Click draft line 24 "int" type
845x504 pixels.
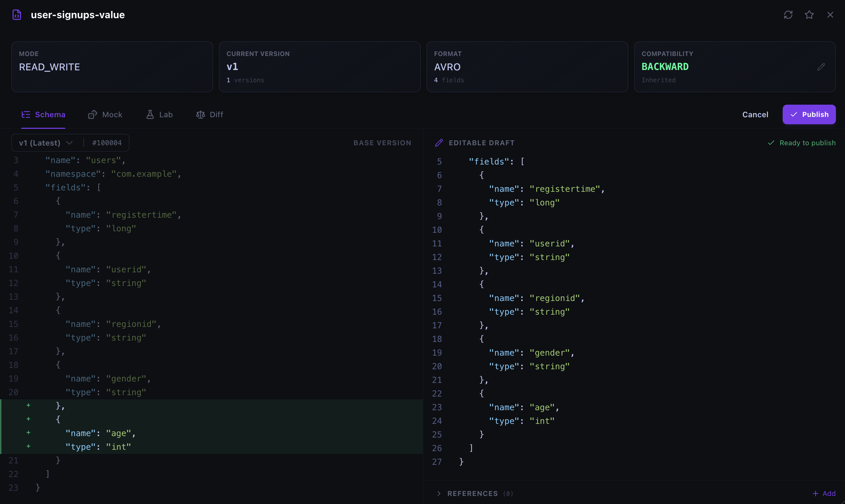click(542, 421)
